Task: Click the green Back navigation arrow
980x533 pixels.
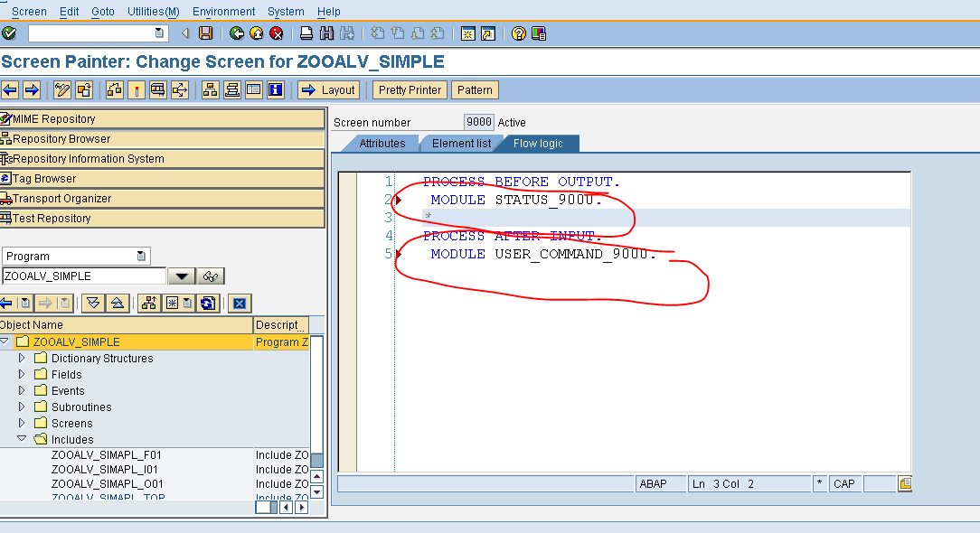Action: (x=237, y=33)
